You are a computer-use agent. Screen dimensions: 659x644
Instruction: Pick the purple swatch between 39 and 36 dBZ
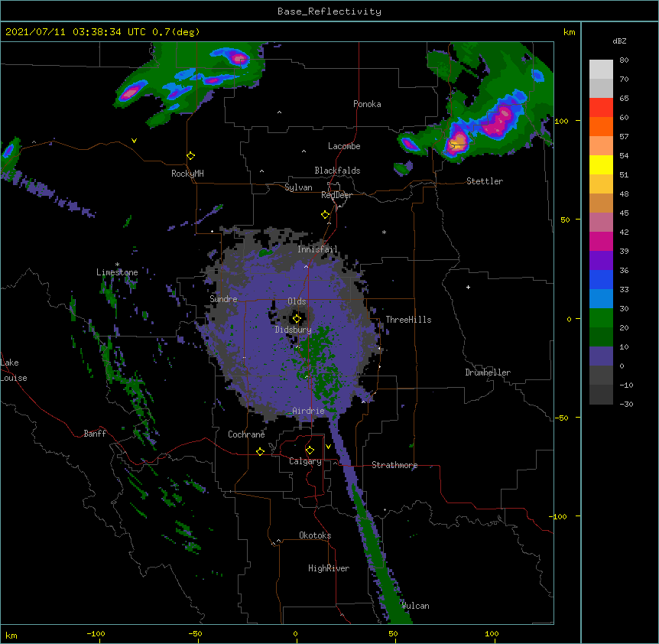point(601,261)
